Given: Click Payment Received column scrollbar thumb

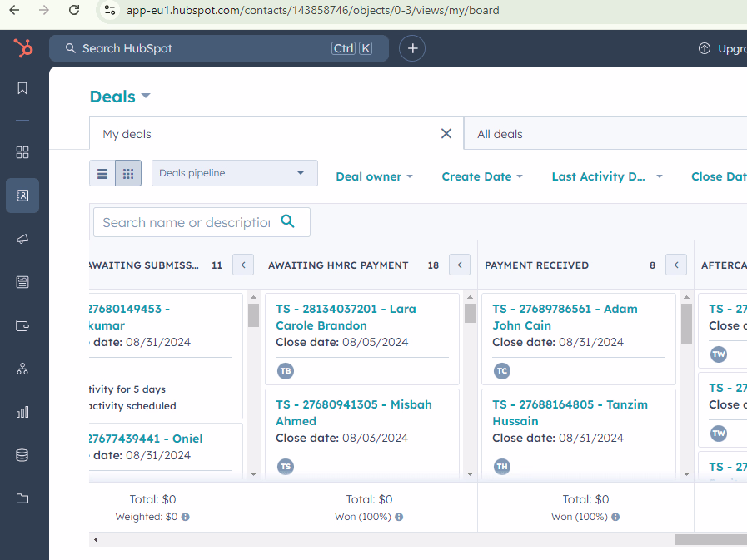Looking at the screenshot, I should (686, 324).
